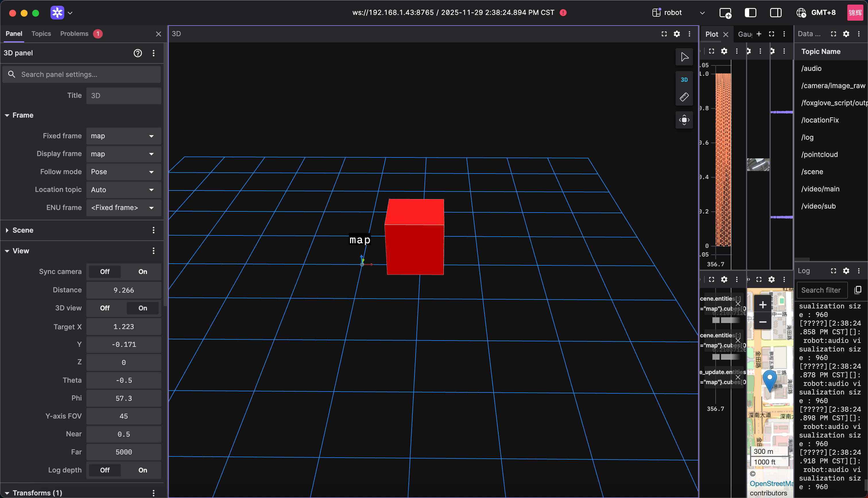Click the select object cursor tool
Image resolution: width=868 pixels, height=498 pixels.
point(684,57)
